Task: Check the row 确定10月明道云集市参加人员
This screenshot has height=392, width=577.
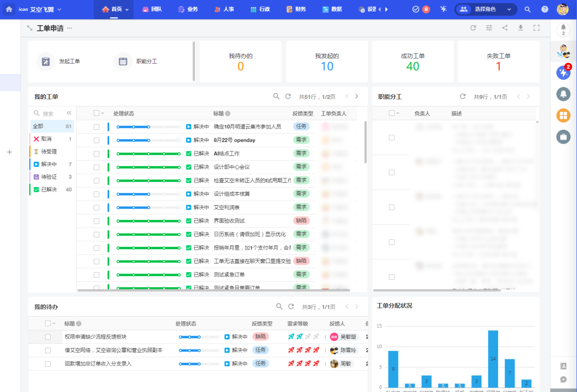Action: 96,127
